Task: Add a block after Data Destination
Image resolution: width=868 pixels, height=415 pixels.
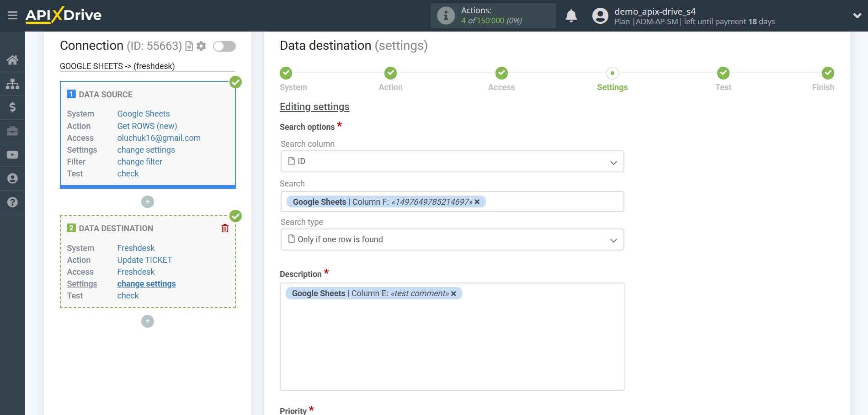Action: click(x=148, y=321)
